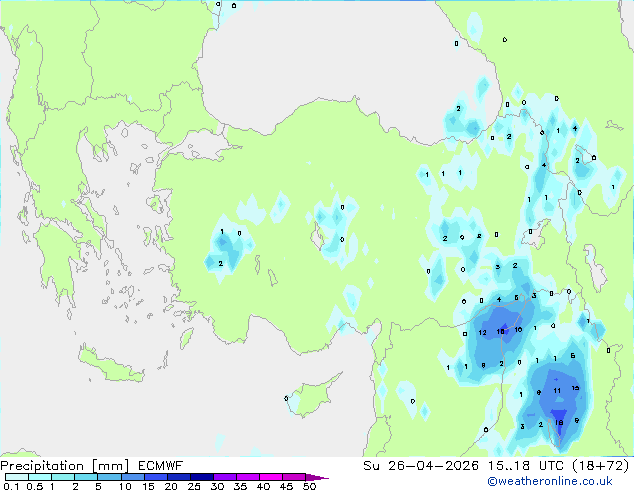Click the map value '12' near Syria border
Screen dimensions: 634x490
pos(482,333)
